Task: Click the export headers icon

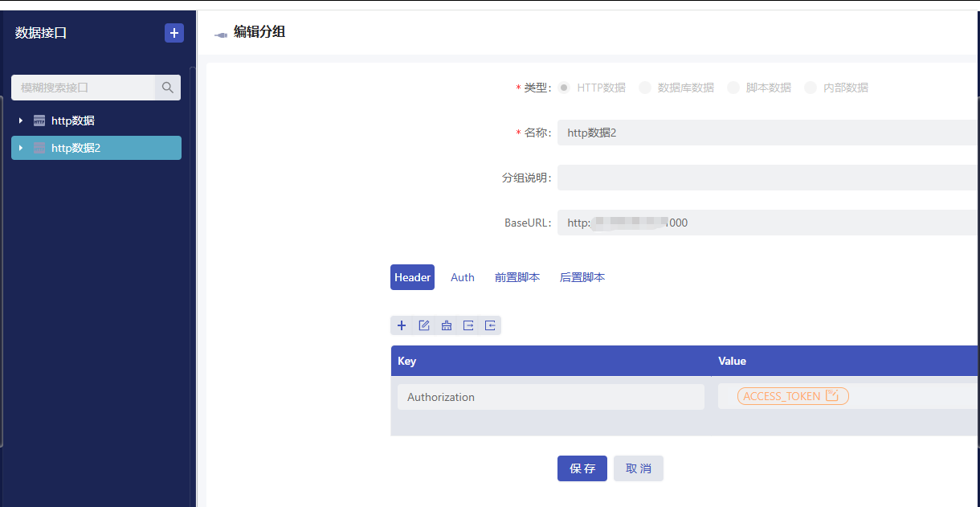Action: click(468, 325)
